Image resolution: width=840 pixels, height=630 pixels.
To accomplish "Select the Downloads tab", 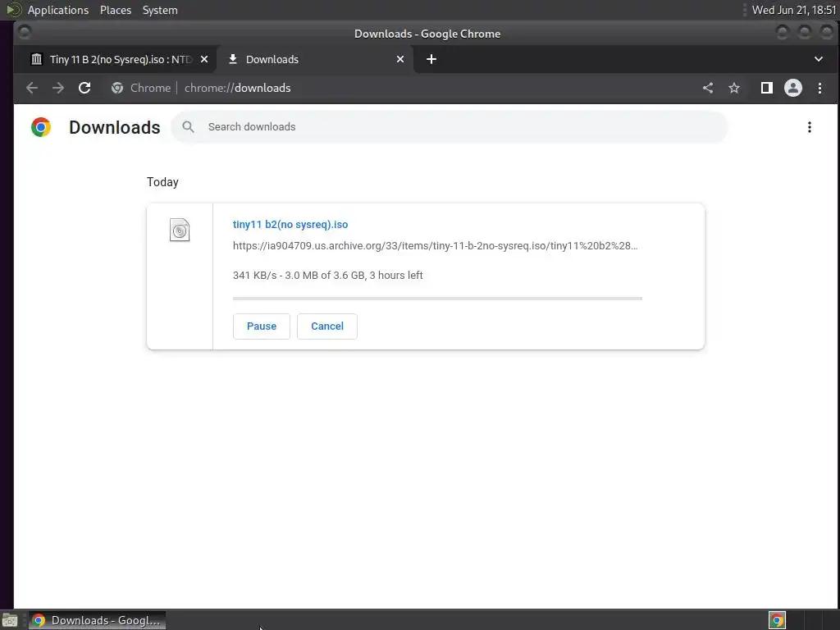I will pyautogui.click(x=315, y=59).
